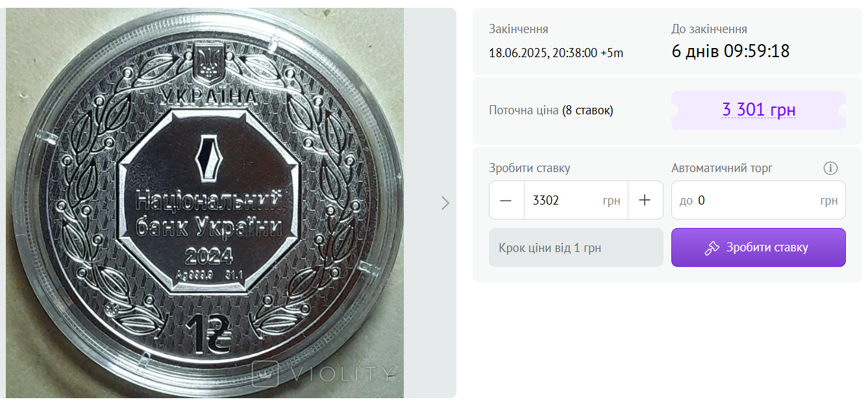Screen dimensions: 868x404
Task: Click the До закінчення label
Action: pos(709,29)
